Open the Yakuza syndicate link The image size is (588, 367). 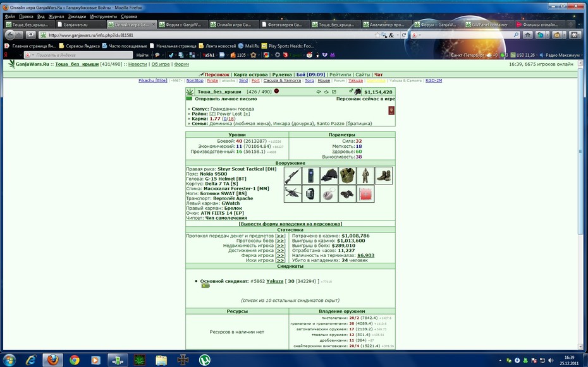[x=275, y=281]
